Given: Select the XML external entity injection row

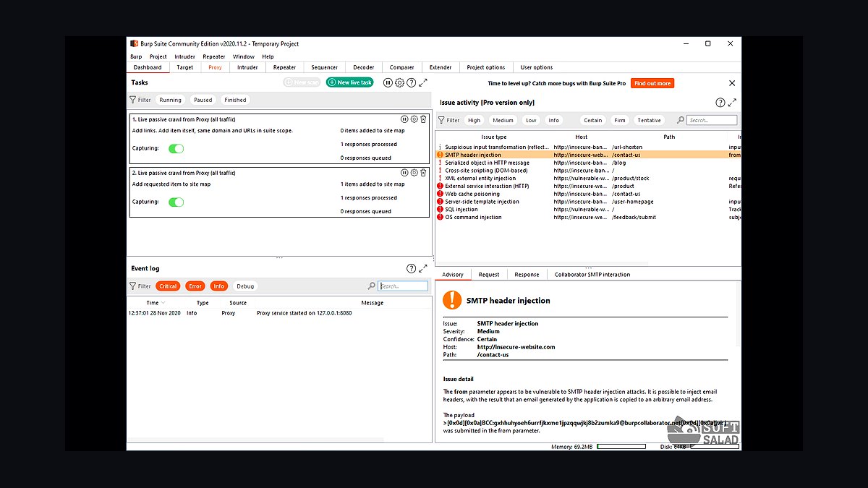Looking at the screenshot, I should 588,178.
